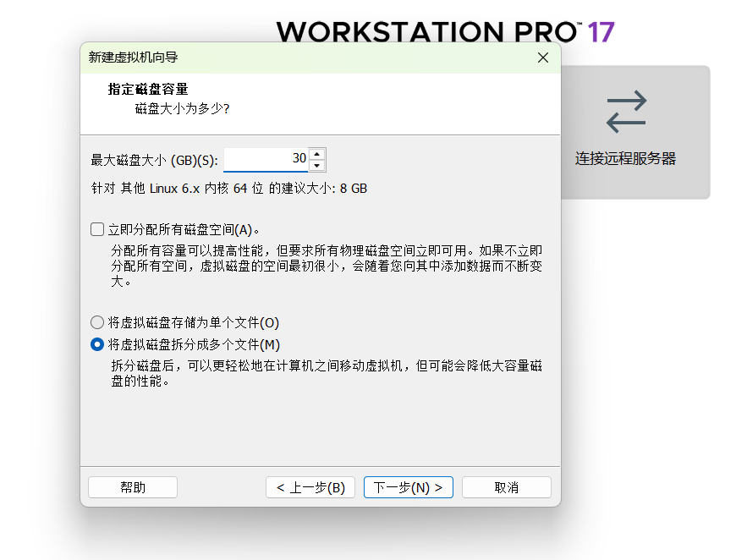
Task: Click the 新建虚拟机向导 title bar text
Action: click(134, 58)
